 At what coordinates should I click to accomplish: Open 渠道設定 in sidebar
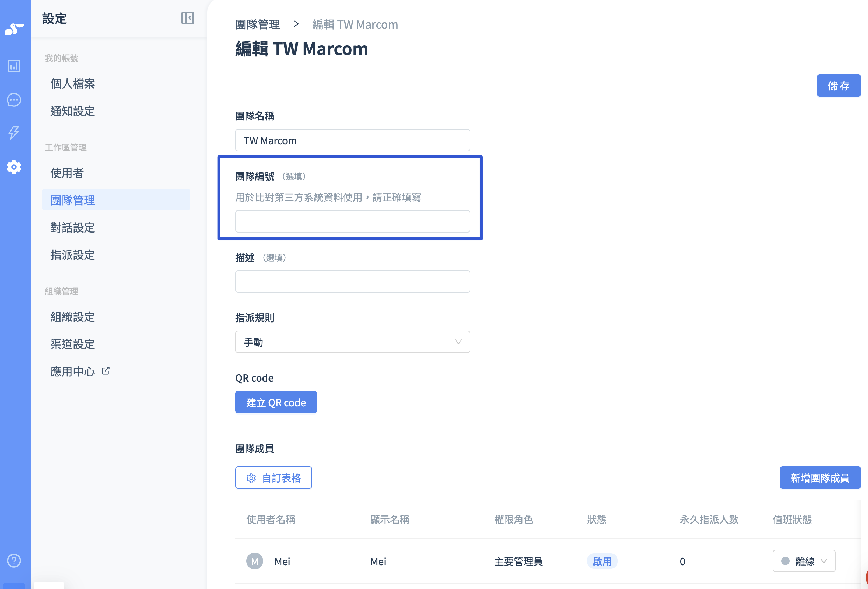(73, 344)
